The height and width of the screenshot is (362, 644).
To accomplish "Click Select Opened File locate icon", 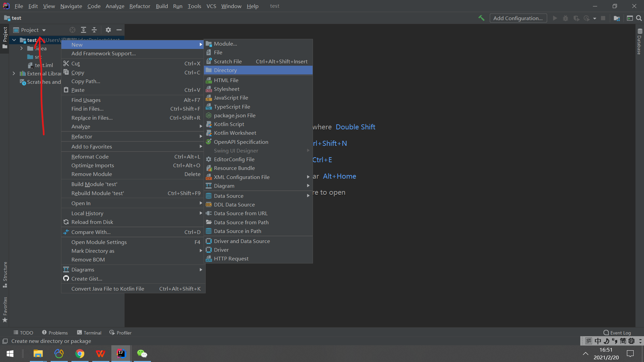I will (x=72, y=30).
